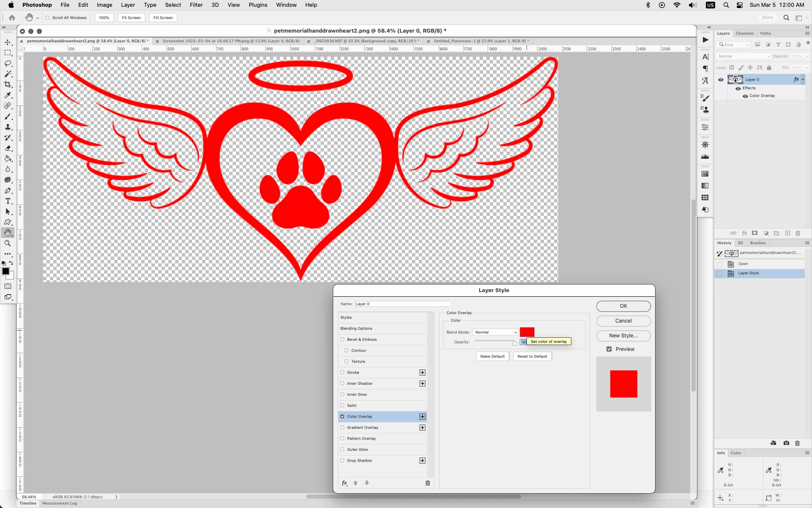Switch to the Channels tab
812x508 pixels.
coord(744,33)
